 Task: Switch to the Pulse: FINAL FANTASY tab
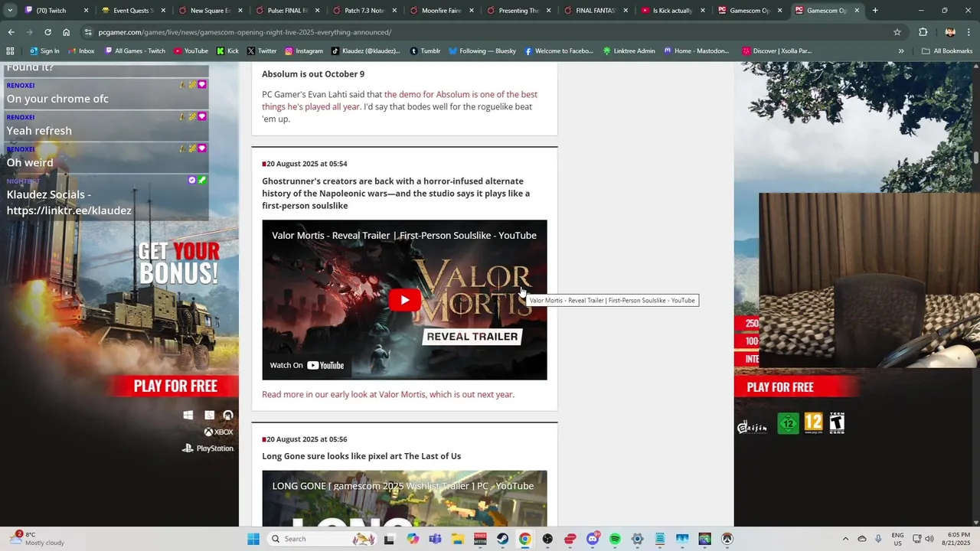287,11
